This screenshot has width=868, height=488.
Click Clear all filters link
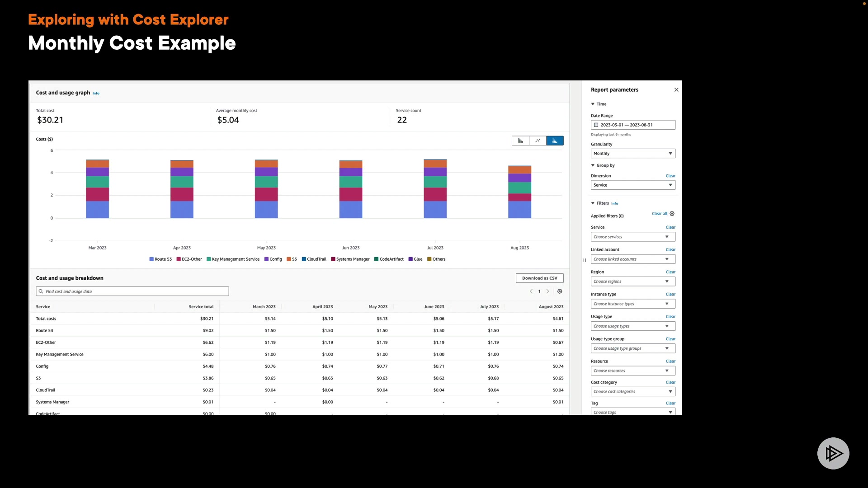(660, 214)
